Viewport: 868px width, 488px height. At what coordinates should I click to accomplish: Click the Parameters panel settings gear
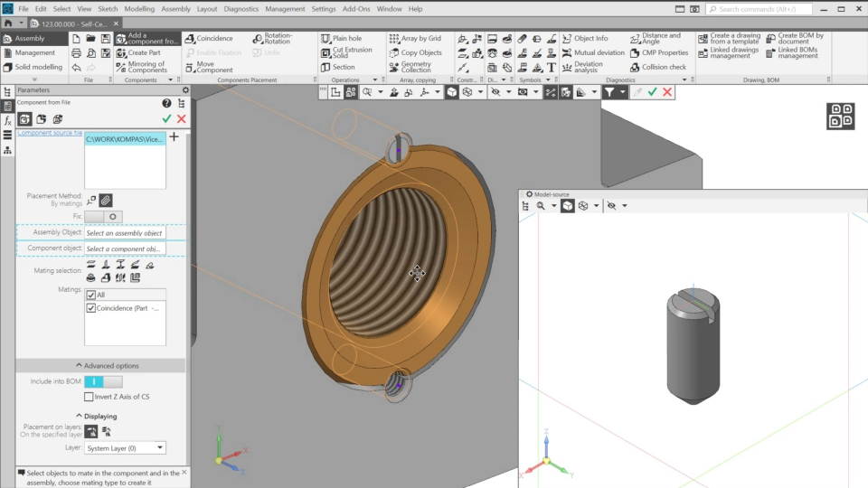click(185, 90)
